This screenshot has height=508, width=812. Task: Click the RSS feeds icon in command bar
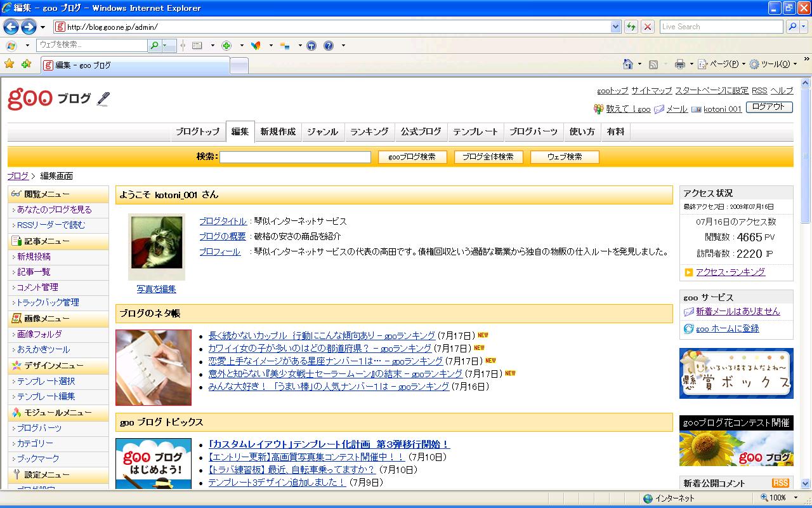pos(653,64)
